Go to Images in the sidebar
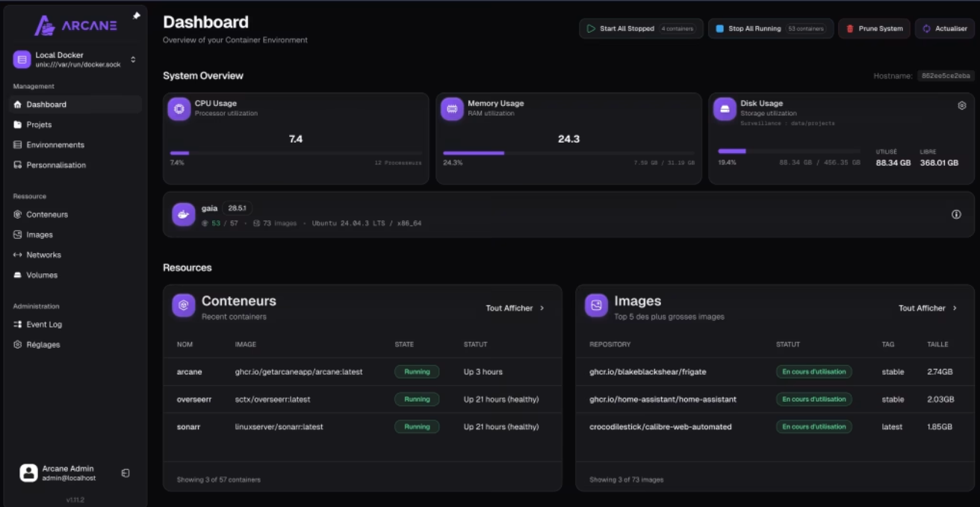The width and height of the screenshot is (980, 507). coord(39,234)
